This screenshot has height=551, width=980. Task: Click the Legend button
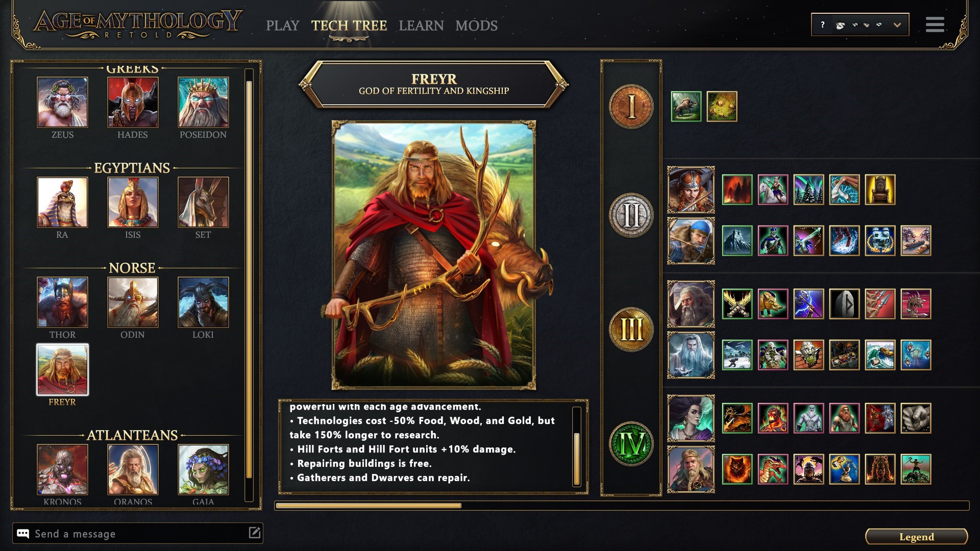917,537
